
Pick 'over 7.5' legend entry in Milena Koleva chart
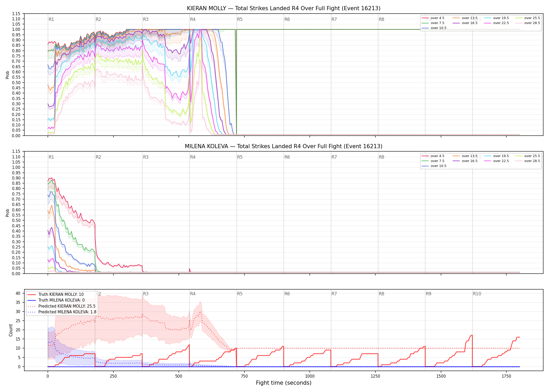(433, 161)
